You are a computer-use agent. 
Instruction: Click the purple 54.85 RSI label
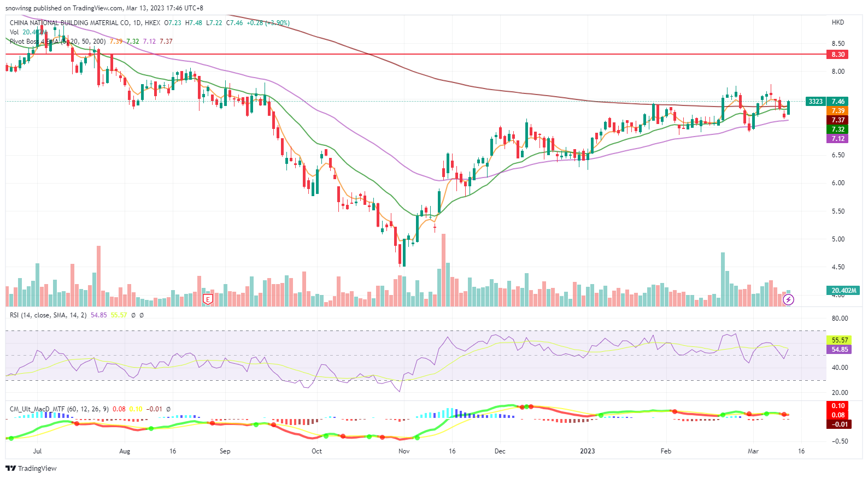click(x=840, y=350)
